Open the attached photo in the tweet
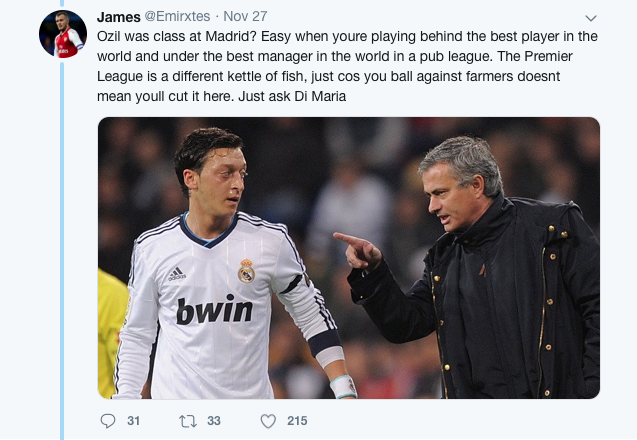637x440 pixels. [349, 258]
